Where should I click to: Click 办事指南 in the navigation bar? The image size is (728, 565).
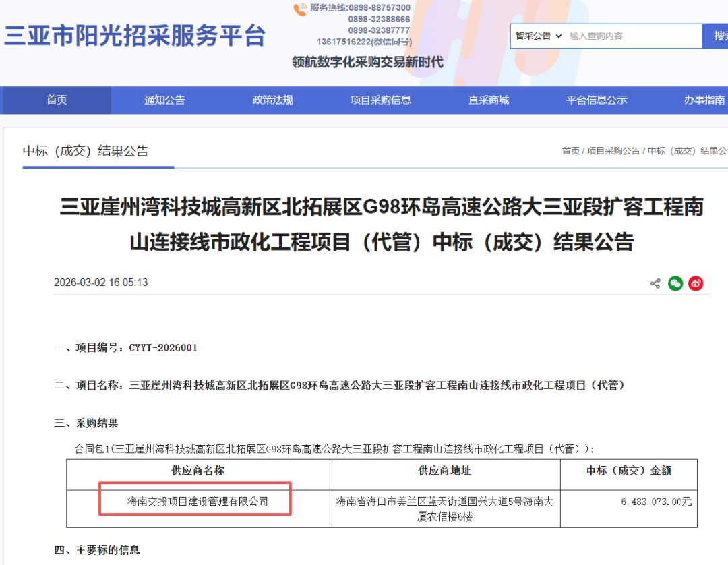point(704,100)
